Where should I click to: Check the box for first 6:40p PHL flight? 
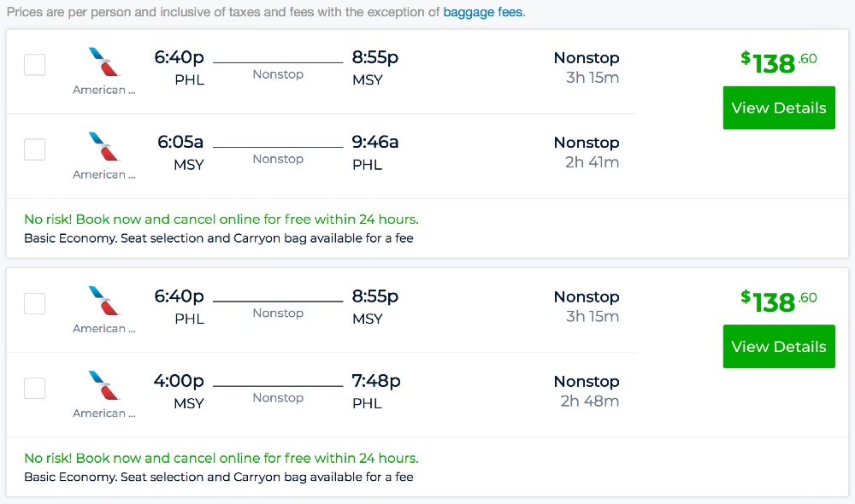coord(34,65)
